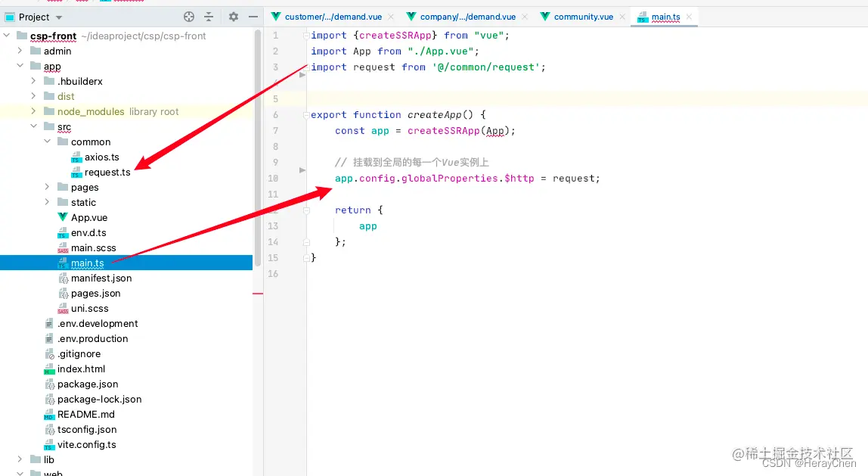The image size is (868, 476).
Task: Open the Project view dropdown
Action: click(x=59, y=17)
